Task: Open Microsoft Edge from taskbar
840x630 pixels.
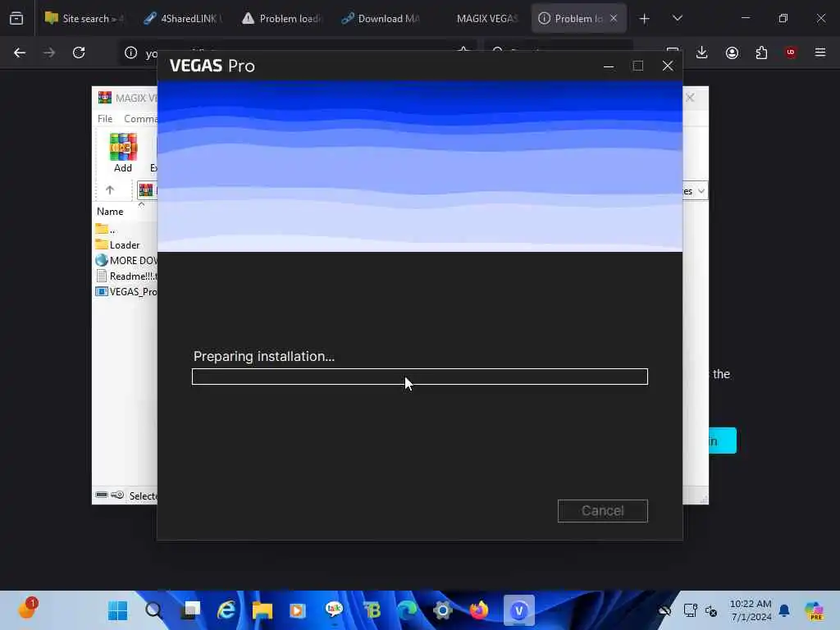Action: coord(407,610)
